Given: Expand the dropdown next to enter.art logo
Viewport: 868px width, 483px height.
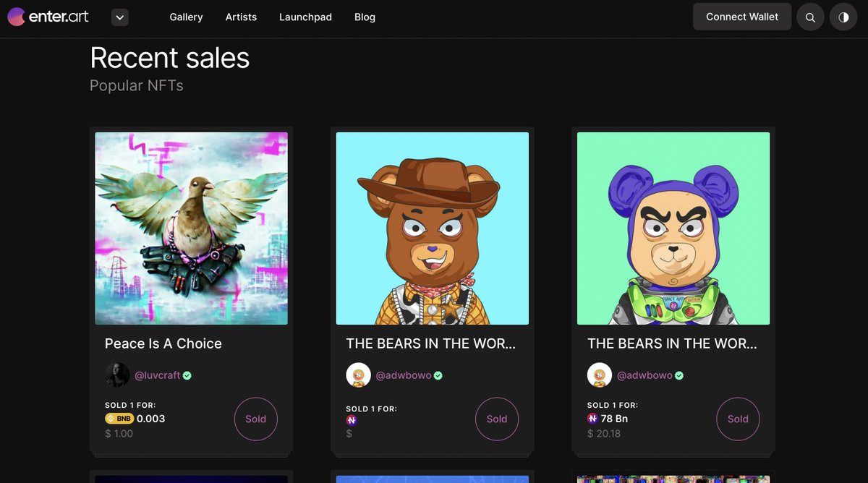Looking at the screenshot, I should (120, 17).
